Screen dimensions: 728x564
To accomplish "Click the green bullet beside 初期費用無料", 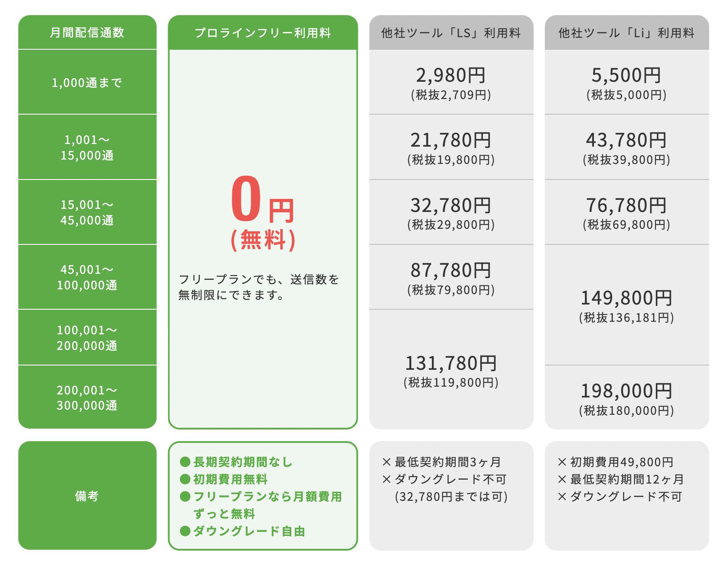I will [x=185, y=479].
